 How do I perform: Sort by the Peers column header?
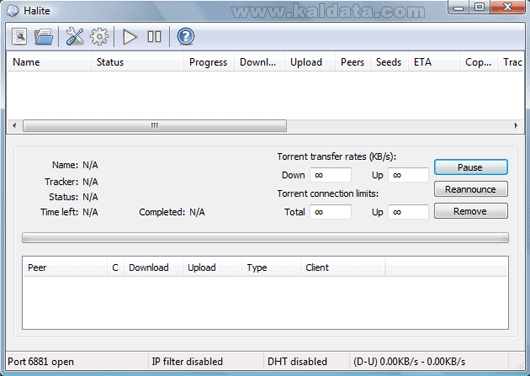[x=353, y=62]
